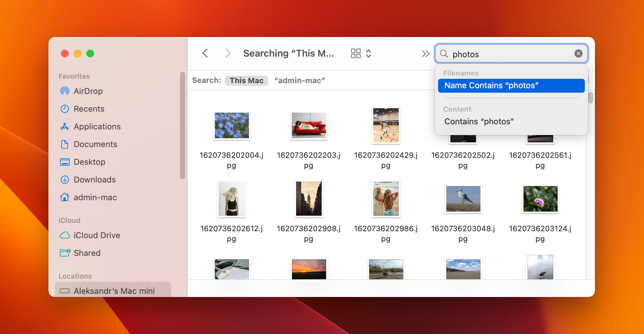Select the seagull thumbnail 1620736203048.jpg

click(x=463, y=199)
